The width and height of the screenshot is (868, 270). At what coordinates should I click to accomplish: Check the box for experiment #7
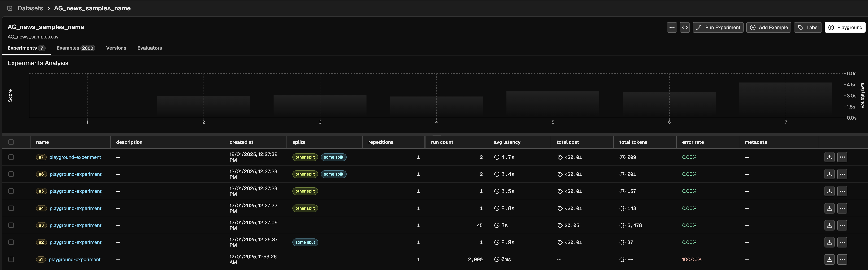tap(11, 157)
